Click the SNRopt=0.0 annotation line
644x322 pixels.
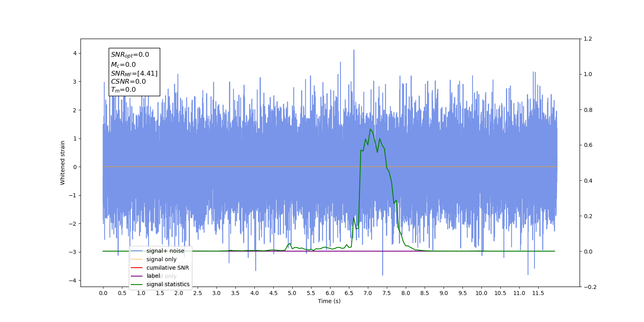[x=130, y=55]
